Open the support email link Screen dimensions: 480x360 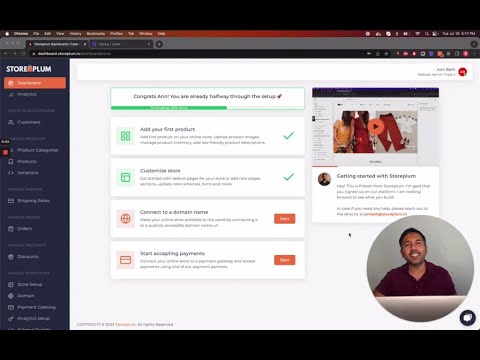coord(385,214)
